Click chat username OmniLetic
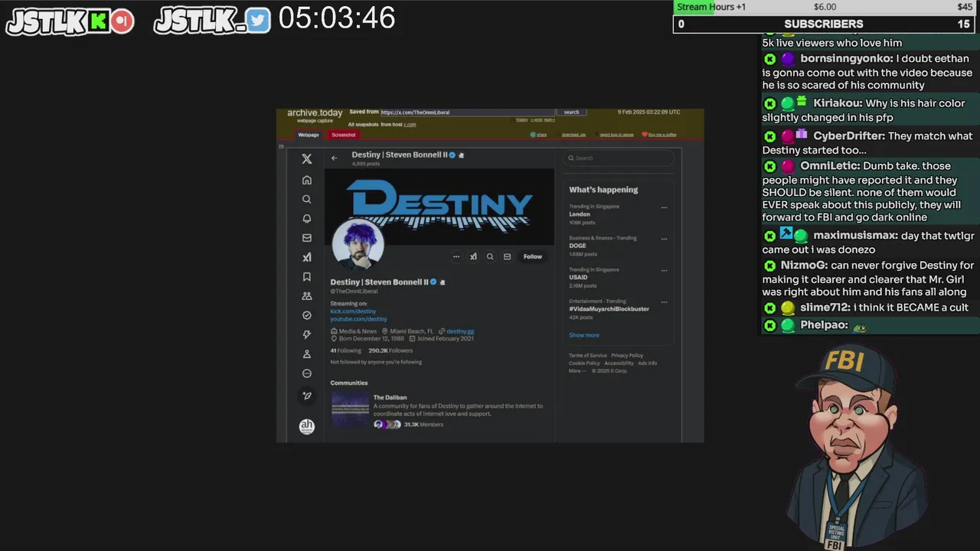The image size is (980, 551). [827, 165]
